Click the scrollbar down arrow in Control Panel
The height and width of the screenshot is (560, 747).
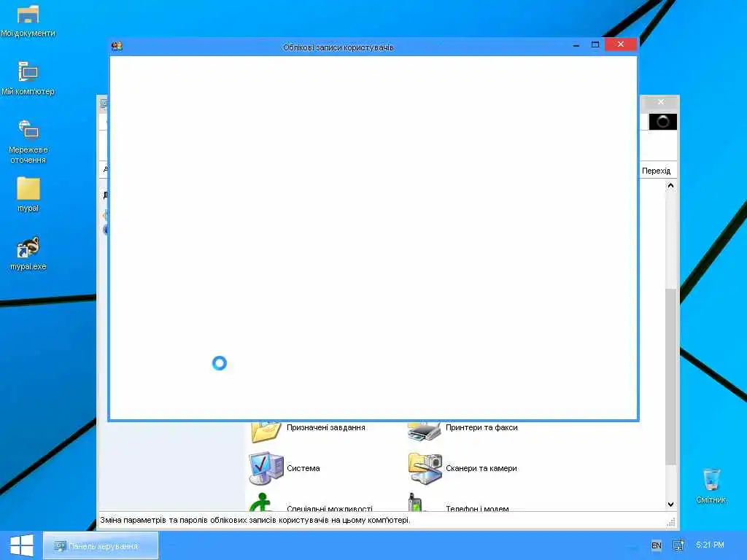click(x=671, y=505)
